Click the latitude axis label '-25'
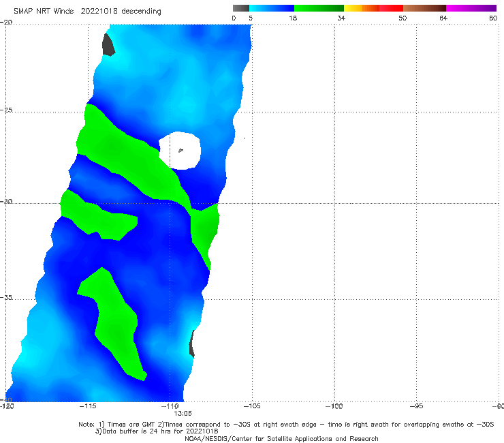 [6, 110]
